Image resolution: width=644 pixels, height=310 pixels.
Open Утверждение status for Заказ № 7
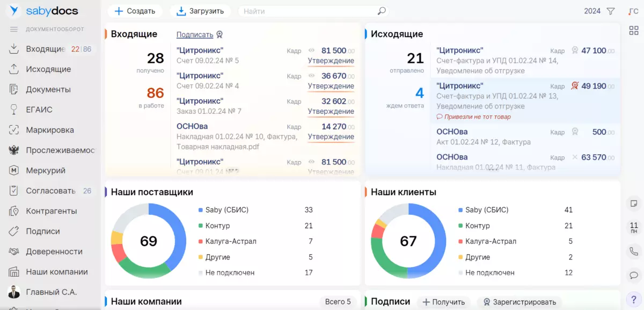click(x=331, y=111)
